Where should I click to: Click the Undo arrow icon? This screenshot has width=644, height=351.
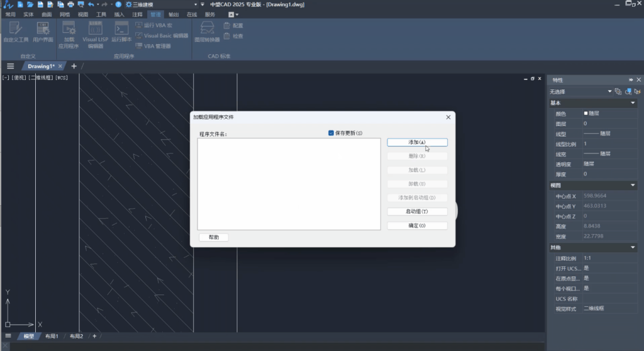coord(91,5)
